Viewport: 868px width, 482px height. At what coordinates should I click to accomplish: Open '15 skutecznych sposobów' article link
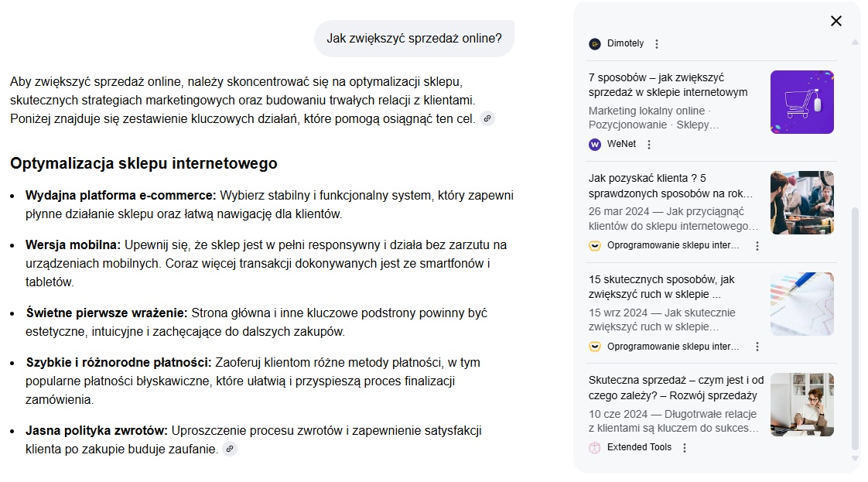pyautogui.click(x=661, y=286)
